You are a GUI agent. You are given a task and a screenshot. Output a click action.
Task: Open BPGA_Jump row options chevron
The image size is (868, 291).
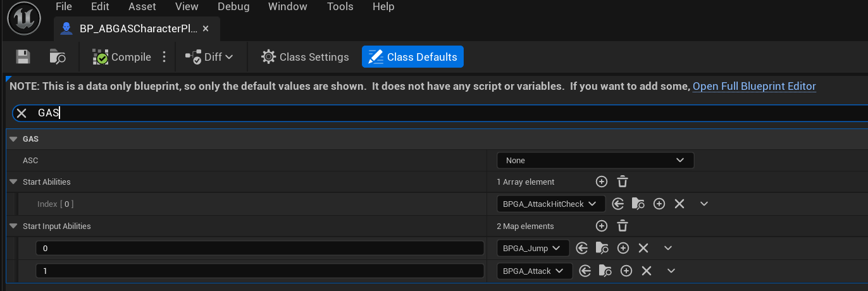668,248
